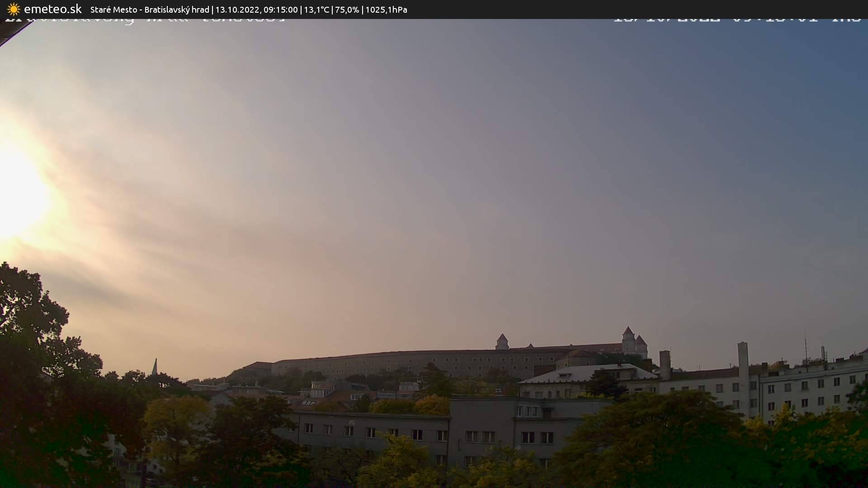Click the sun logo icon
This screenshot has width=868, height=488.
pyautogui.click(x=14, y=9)
